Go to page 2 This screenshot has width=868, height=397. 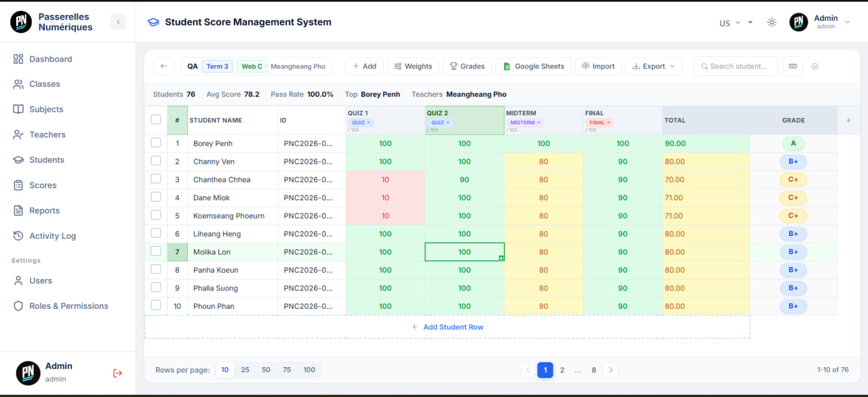click(x=561, y=370)
